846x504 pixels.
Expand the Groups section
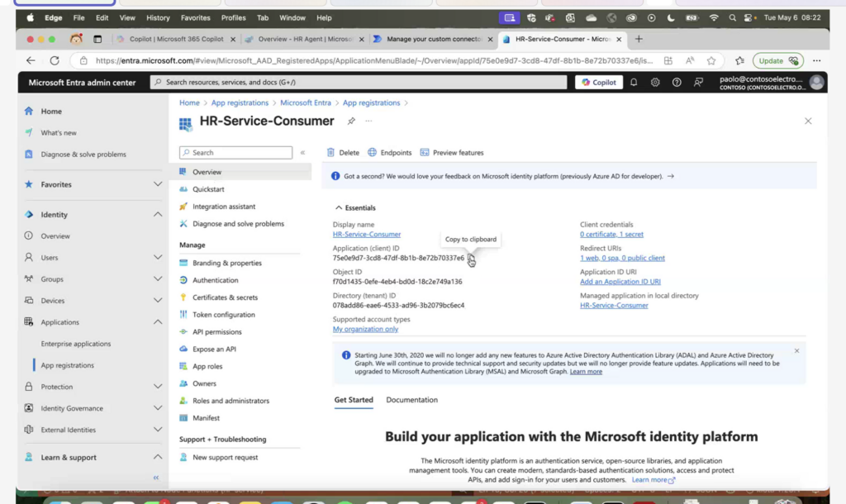(x=158, y=279)
